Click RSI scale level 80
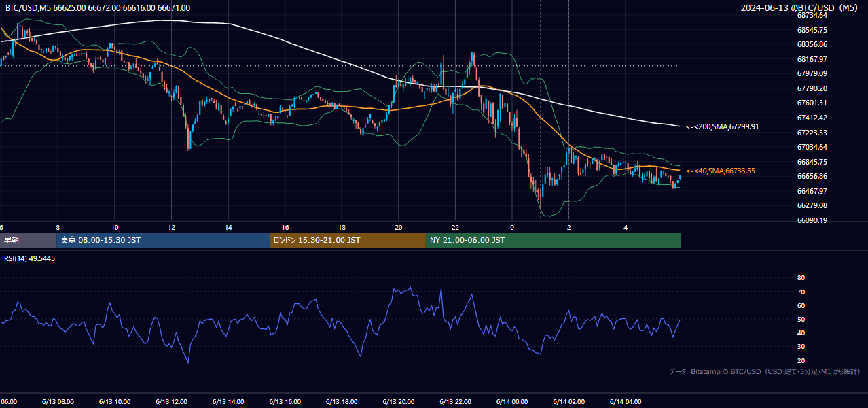The height and width of the screenshot is (408, 868). tap(801, 278)
